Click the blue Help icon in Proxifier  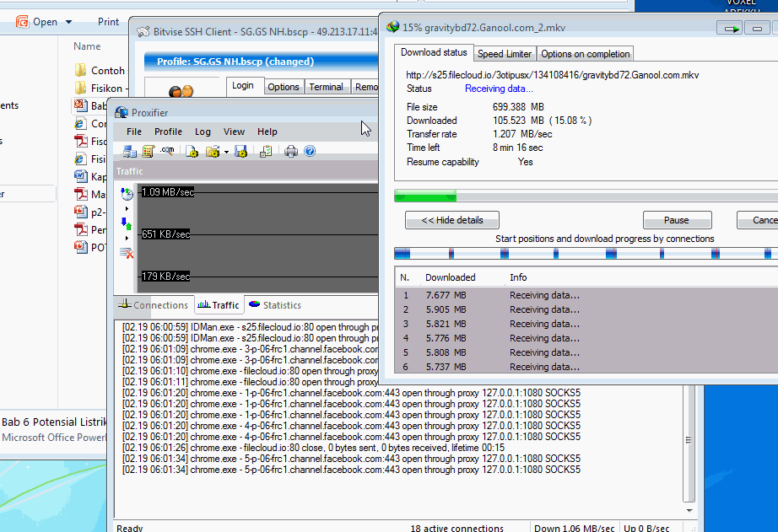tap(310, 151)
